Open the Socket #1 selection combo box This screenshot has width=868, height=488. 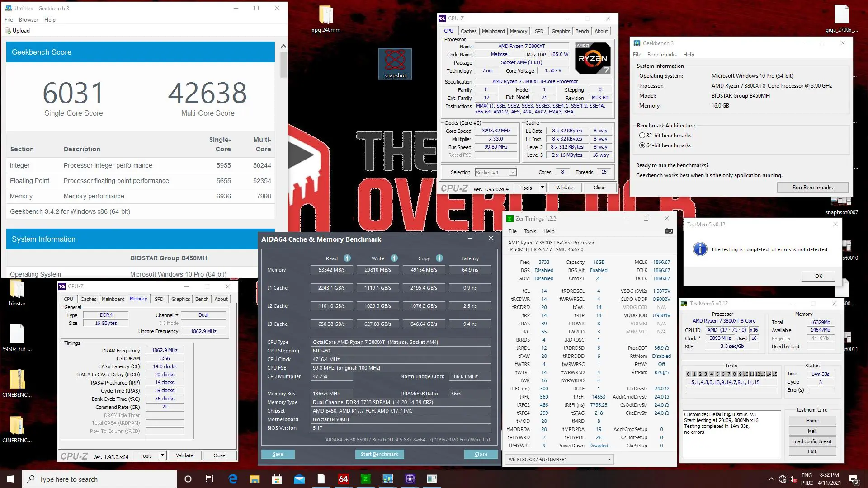pyautogui.click(x=495, y=172)
